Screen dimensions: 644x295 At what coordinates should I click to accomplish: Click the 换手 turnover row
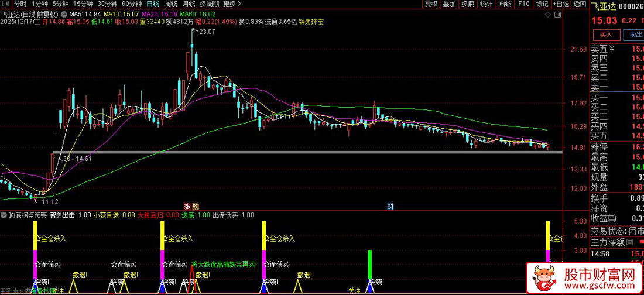(x=617, y=198)
